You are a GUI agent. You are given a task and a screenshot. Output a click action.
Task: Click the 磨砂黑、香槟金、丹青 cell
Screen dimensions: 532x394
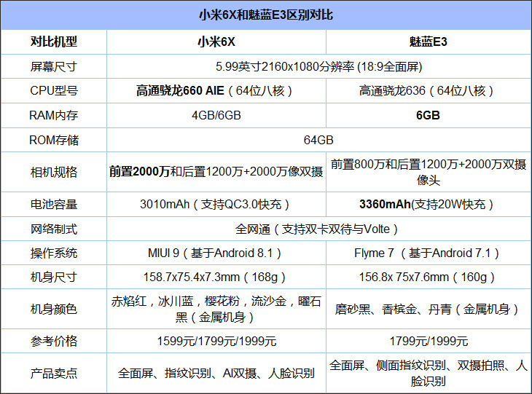(x=429, y=309)
